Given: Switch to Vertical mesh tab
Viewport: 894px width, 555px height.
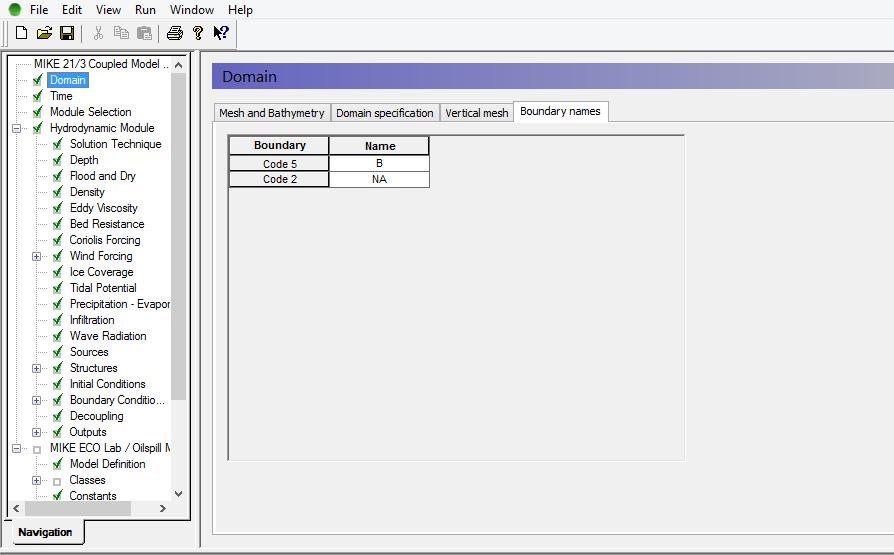Looking at the screenshot, I should coord(477,113).
